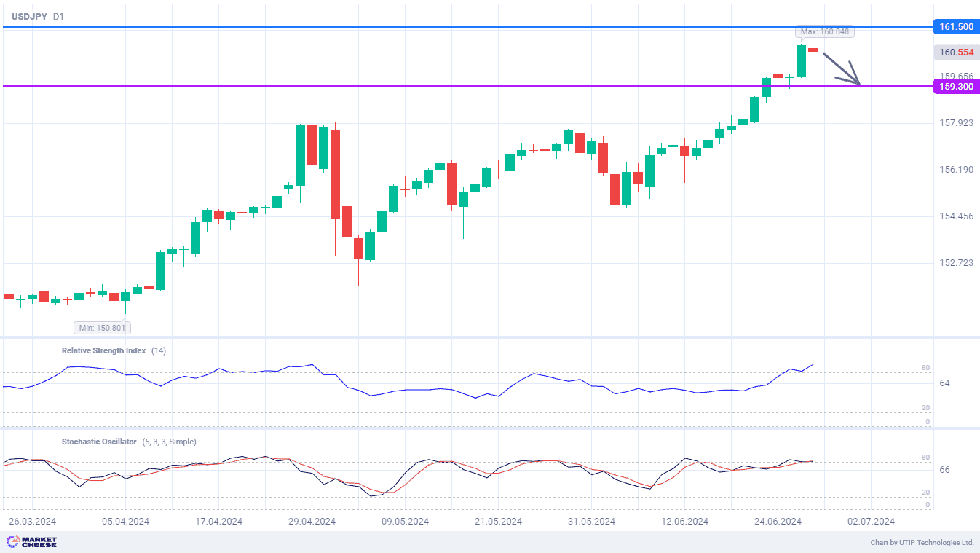Click the current price tag 160.554
980x553 pixels.
pyautogui.click(x=957, y=52)
